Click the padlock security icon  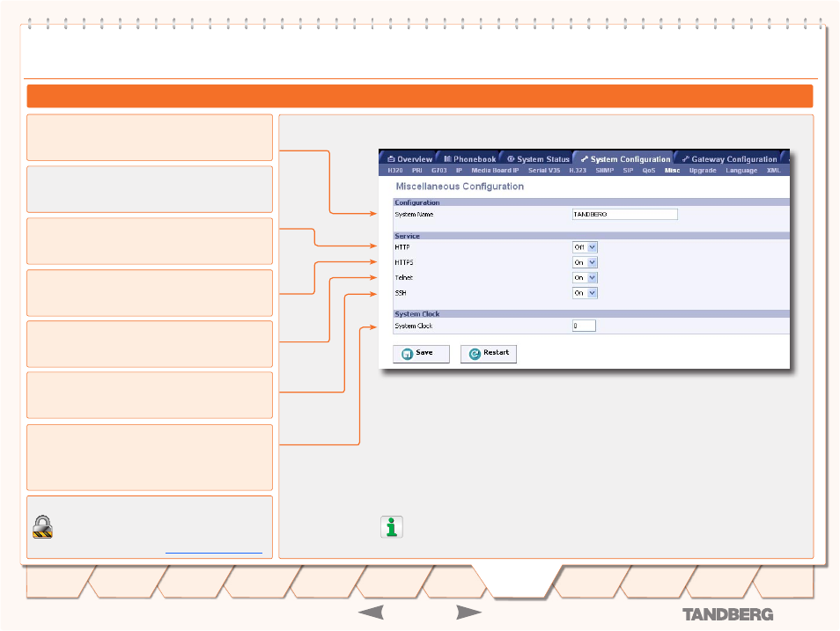pos(42,526)
